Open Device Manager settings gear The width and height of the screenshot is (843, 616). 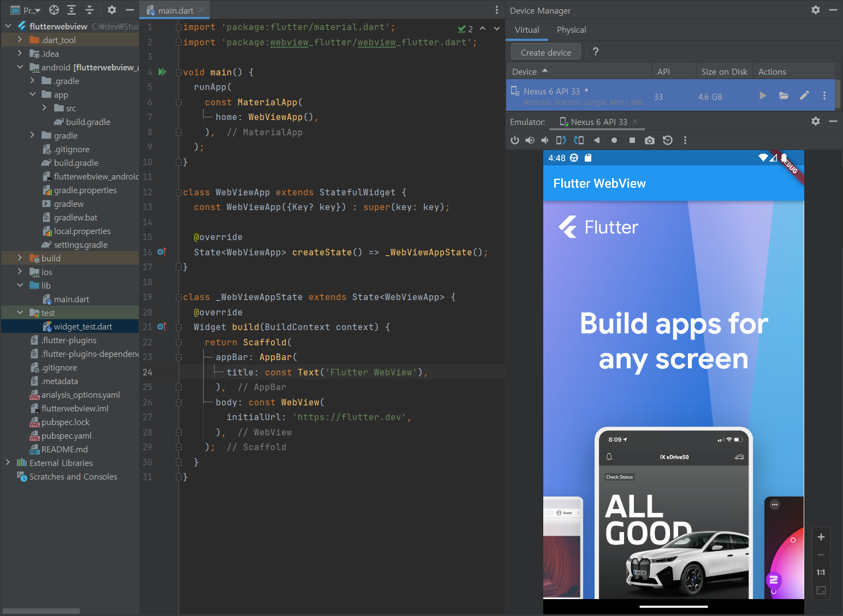(x=816, y=10)
